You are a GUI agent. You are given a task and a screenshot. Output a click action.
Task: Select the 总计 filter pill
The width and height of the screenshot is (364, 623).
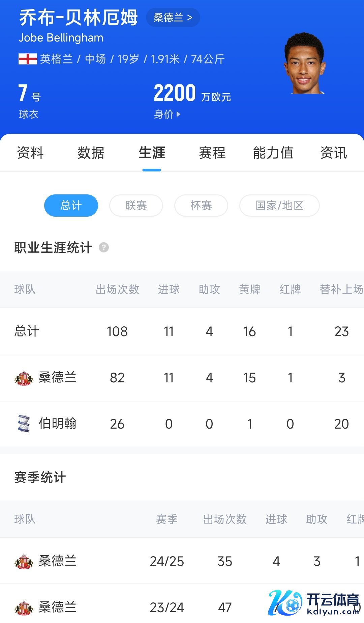pos(71,206)
